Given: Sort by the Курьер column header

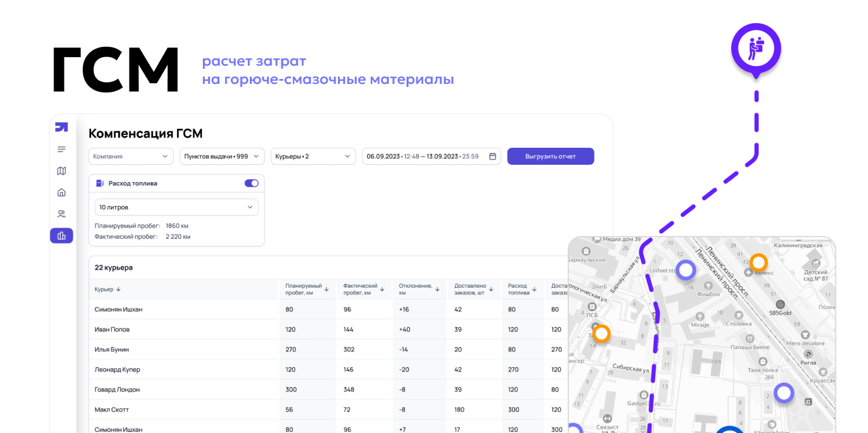Looking at the screenshot, I should pos(108,289).
